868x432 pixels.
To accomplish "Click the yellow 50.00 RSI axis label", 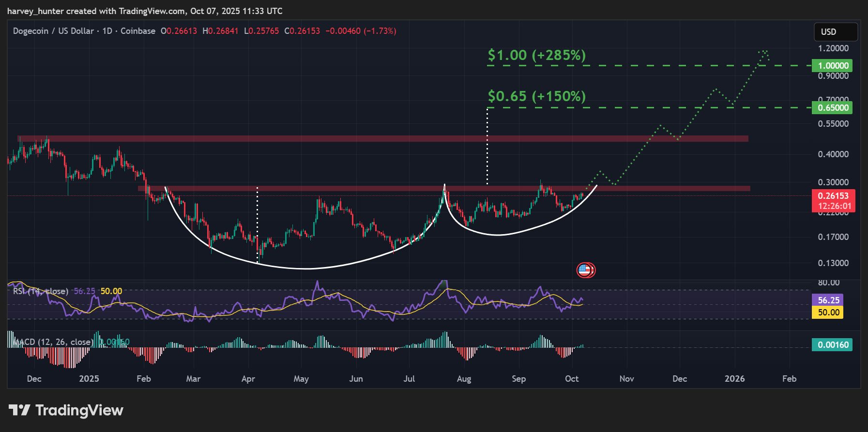I will [x=828, y=313].
